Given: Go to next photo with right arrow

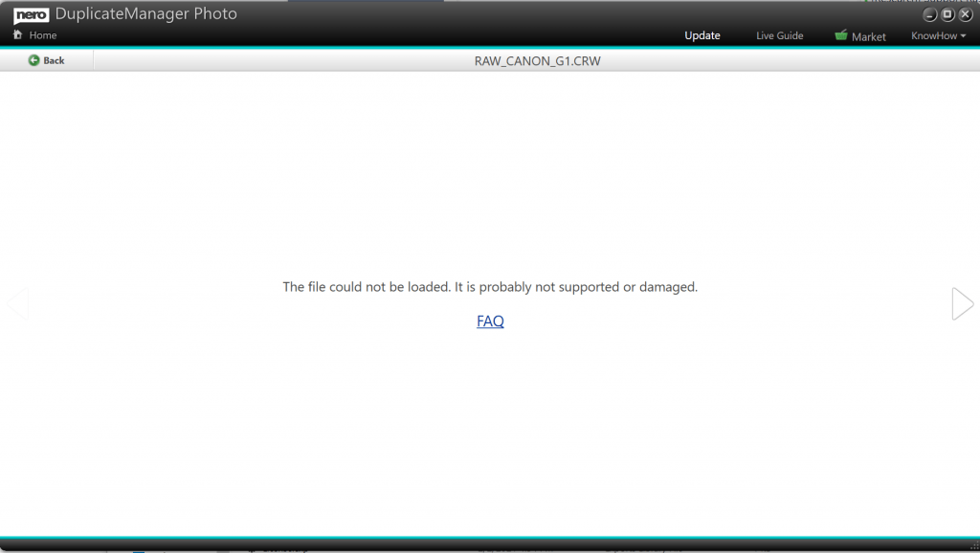Looking at the screenshot, I should pos(962,303).
